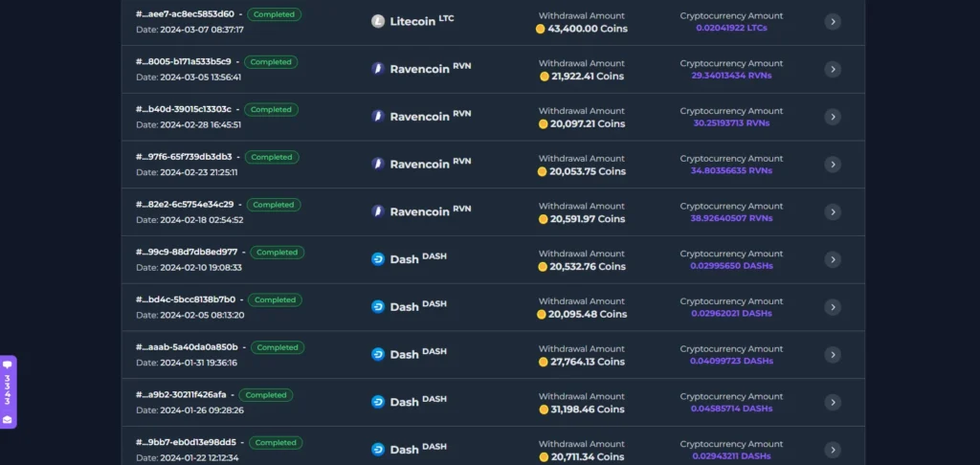Screen dimensions: 980x465
Task: Click the 3343 counter on the side widget
Action: (x=8, y=390)
